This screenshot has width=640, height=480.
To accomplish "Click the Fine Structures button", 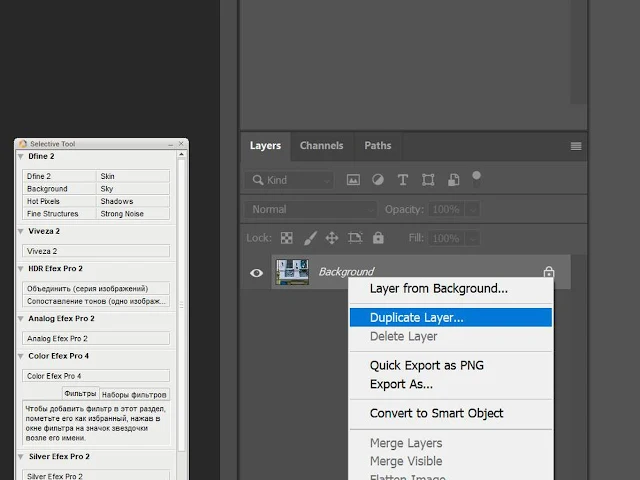I will [59, 214].
